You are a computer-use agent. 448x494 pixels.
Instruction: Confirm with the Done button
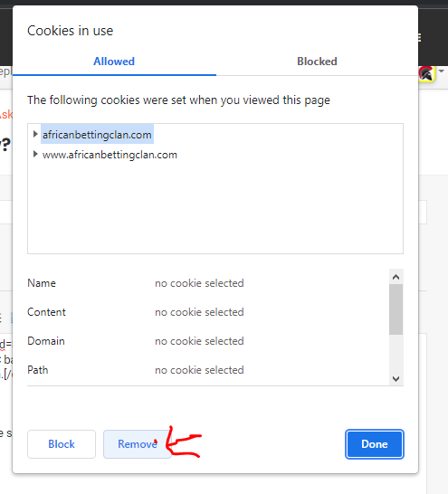(375, 444)
